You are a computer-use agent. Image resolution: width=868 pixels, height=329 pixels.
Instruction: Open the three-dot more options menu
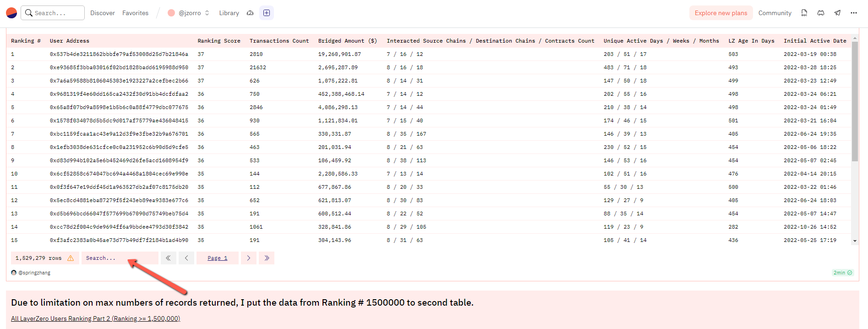pos(854,13)
